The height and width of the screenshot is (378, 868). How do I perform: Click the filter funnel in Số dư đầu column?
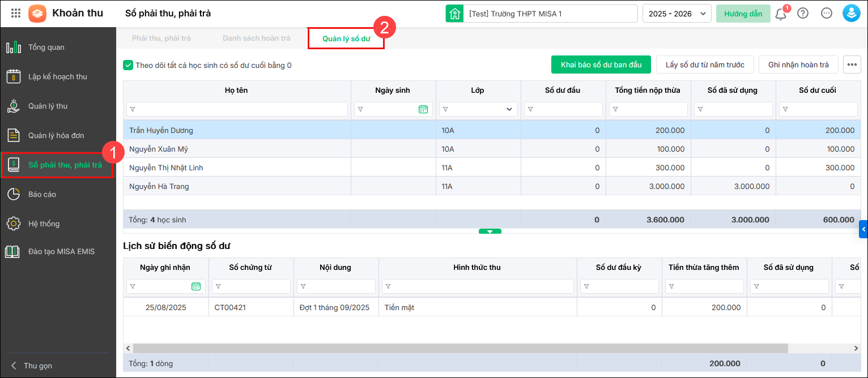pyautogui.click(x=530, y=109)
